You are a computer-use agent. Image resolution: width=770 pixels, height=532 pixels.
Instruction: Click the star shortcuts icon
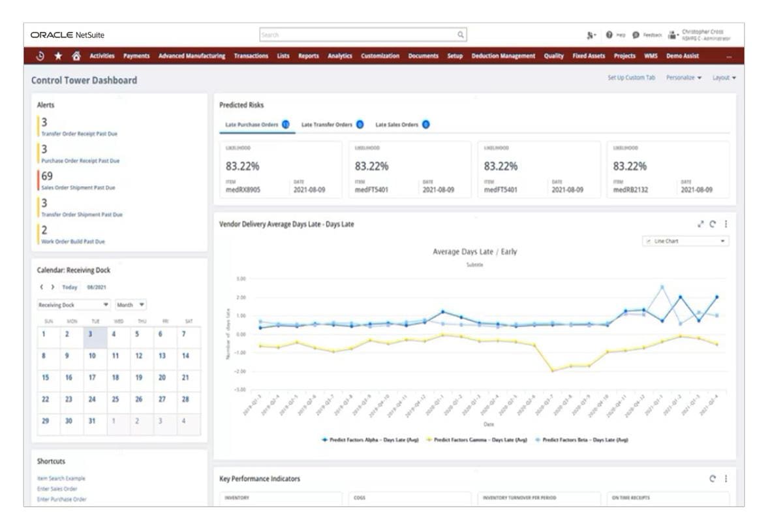(59, 56)
